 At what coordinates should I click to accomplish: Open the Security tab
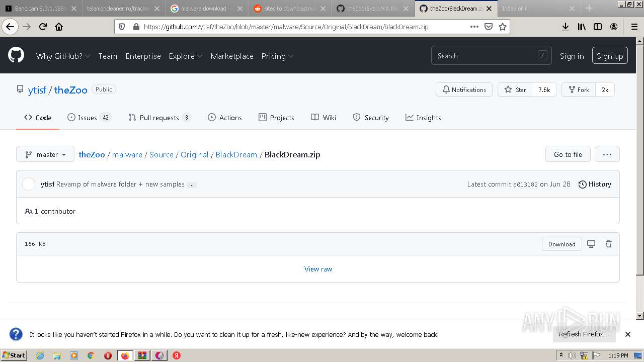pyautogui.click(x=371, y=118)
